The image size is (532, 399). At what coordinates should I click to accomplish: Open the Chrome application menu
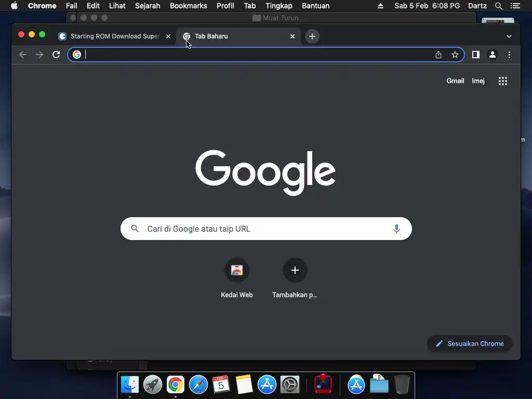click(42, 6)
